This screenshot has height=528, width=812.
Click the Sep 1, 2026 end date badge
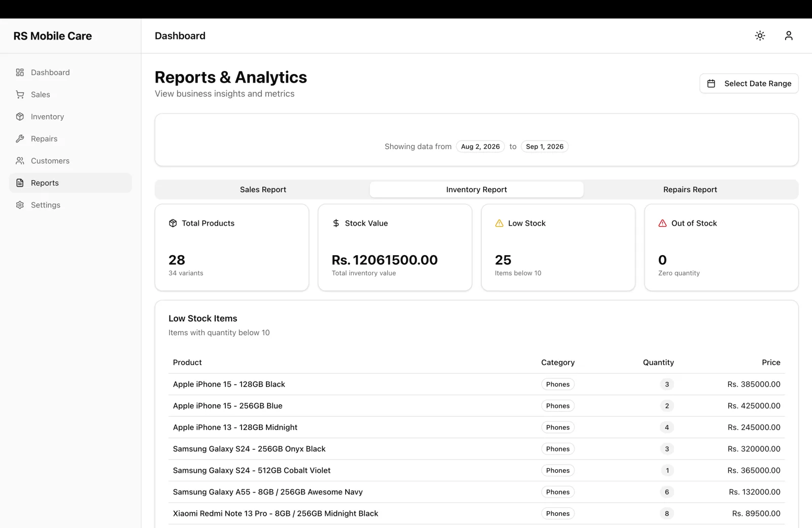545,147
